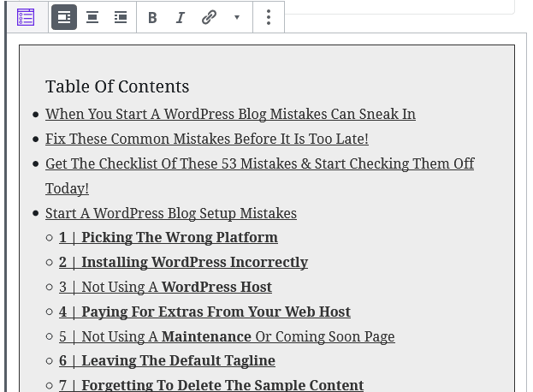
Task: Click the Table Of Contents heading
Action: [x=117, y=86]
